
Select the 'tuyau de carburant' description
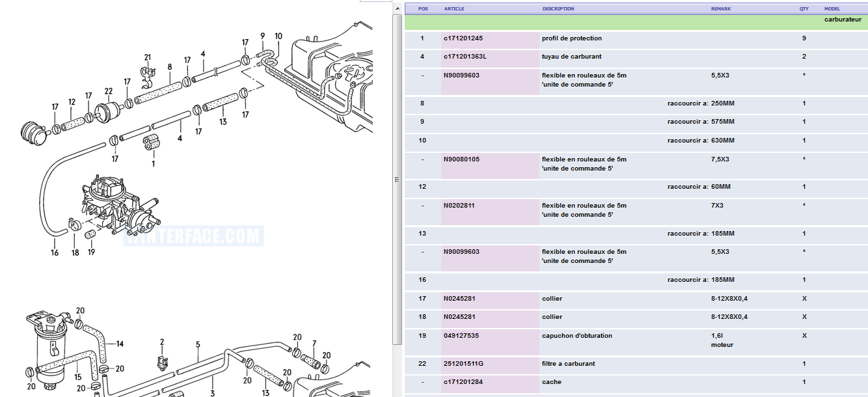pos(571,57)
